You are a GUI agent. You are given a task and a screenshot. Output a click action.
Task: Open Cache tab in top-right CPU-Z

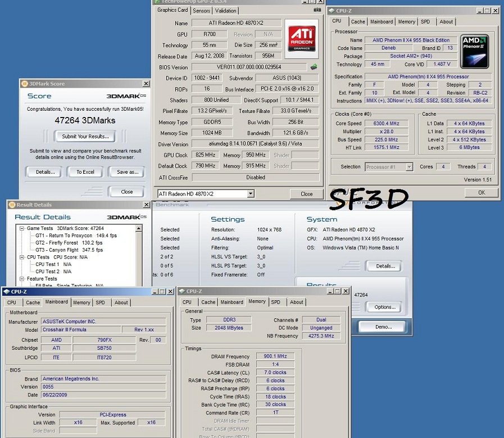(358, 21)
